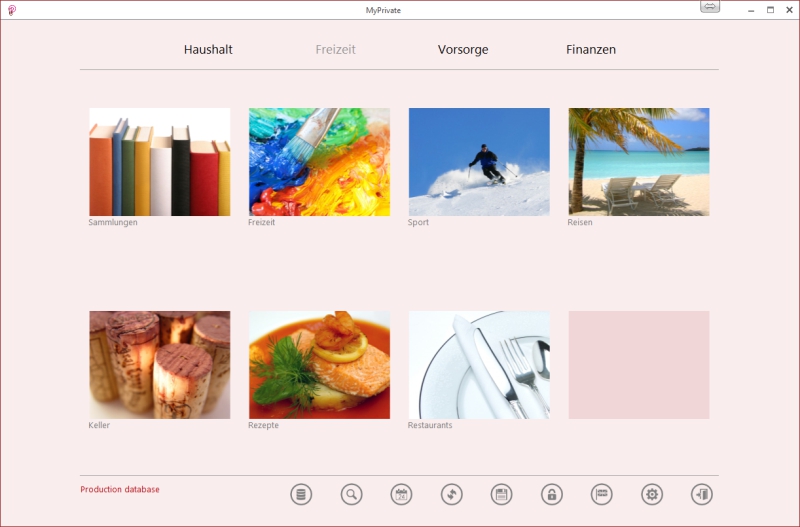The width and height of the screenshot is (800, 527).
Task: Open search with the magnifier icon
Action: 351,494
